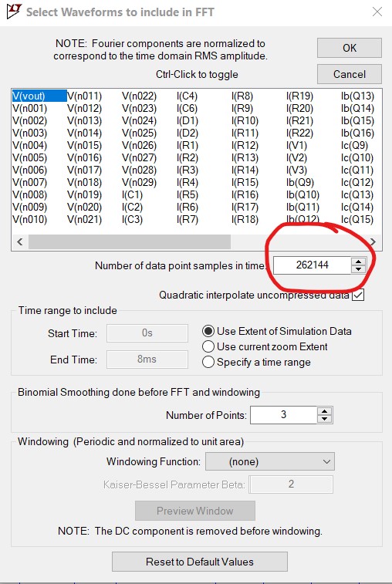Select V(vout) in the waveform list
This screenshot has width=392, height=584.
29,96
